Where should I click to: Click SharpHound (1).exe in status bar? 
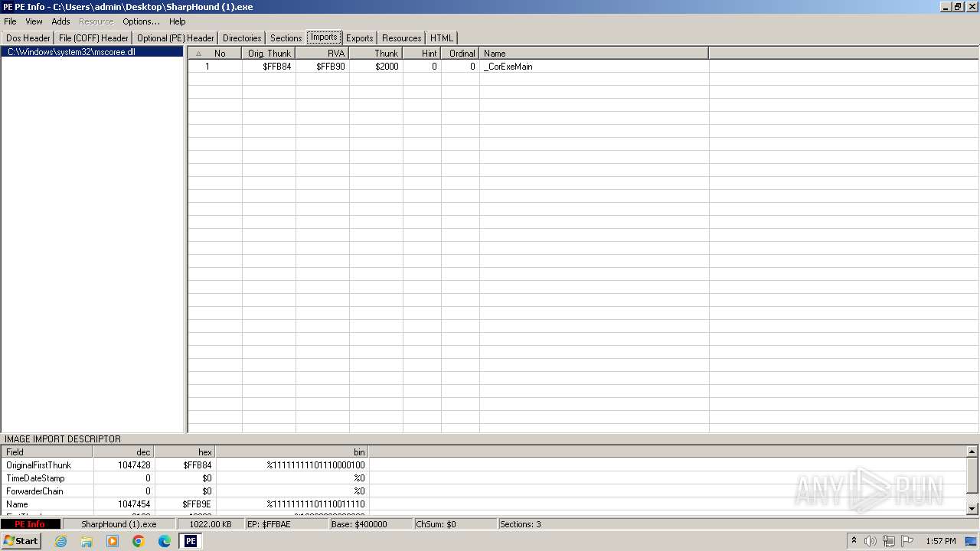pos(119,524)
